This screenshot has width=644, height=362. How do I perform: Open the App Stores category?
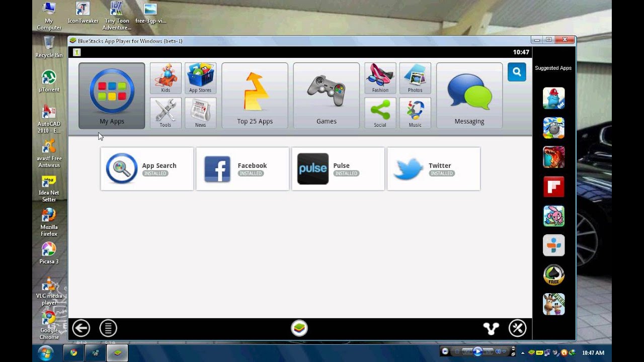click(200, 78)
